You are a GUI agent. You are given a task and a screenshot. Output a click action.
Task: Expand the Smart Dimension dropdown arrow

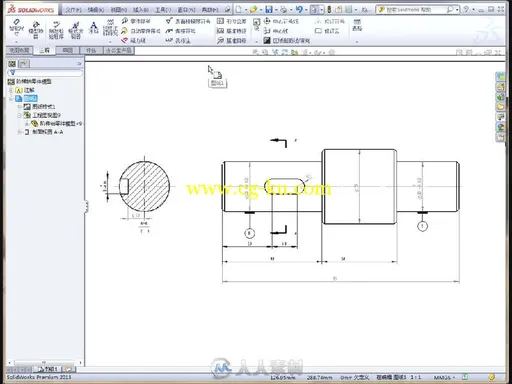pyautogui.click(x=16, y=42)
